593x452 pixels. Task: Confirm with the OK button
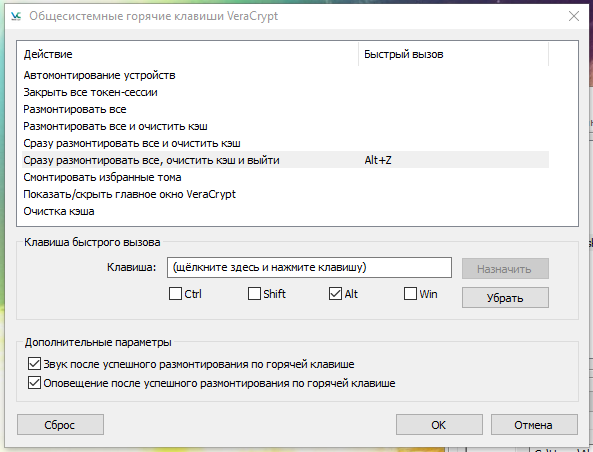439,425
